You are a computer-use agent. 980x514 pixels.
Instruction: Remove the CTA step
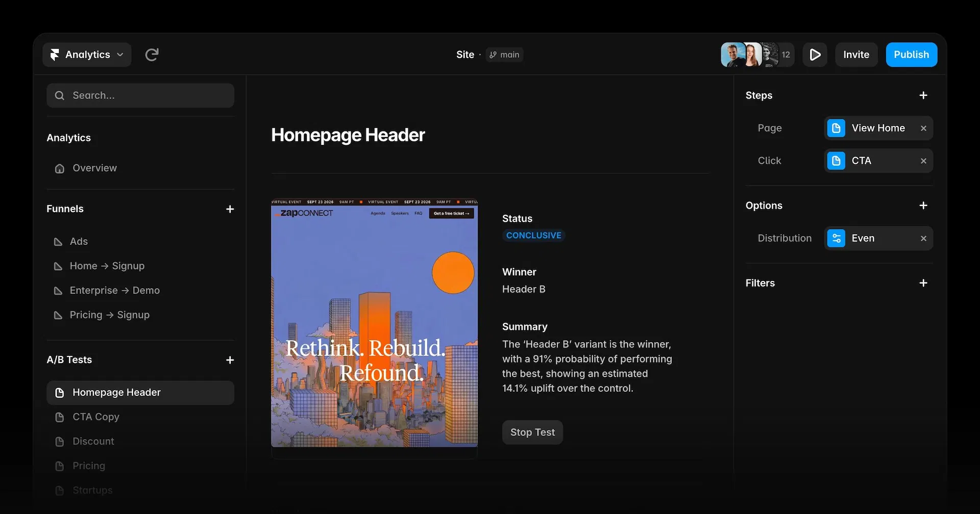pos(923,161)
